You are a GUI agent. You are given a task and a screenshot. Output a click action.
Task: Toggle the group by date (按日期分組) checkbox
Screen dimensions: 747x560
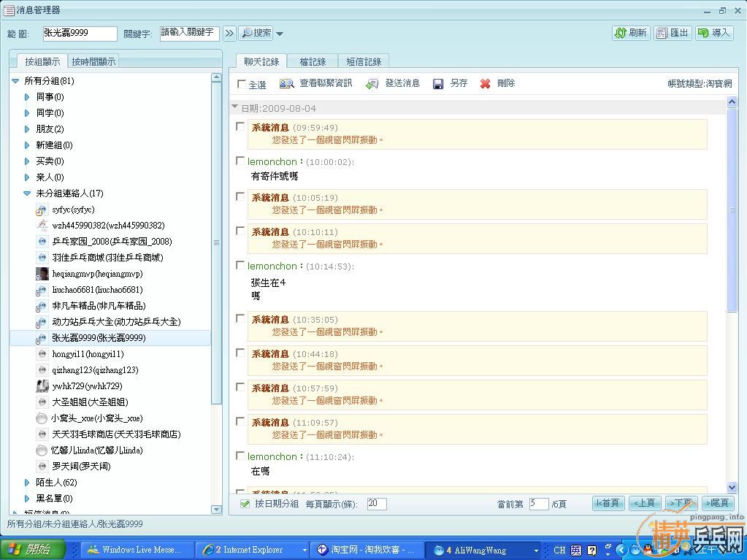[x=245, y=504]
